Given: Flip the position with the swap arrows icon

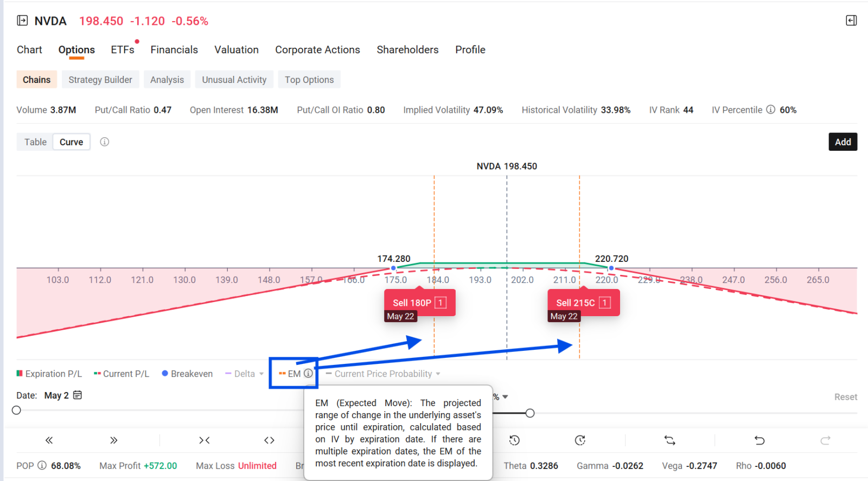Looking at the screenshot, I should (x=670, y=440).
